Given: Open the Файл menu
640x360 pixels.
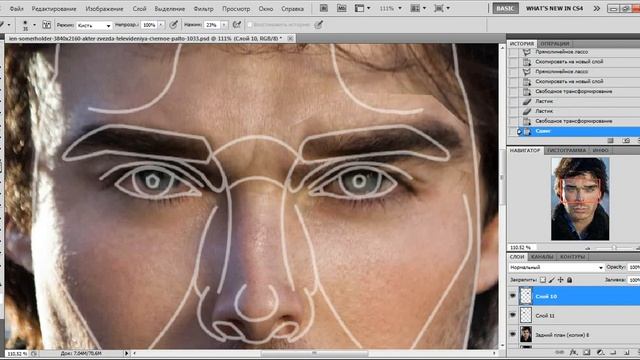Looking at the screenshot, I should [x=16, y=9].
